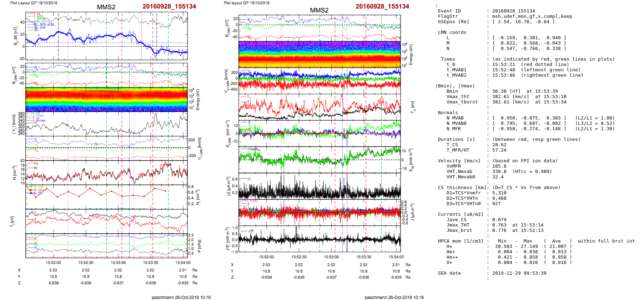
Task: Click the ion energy spectrogram in the left plot
Action: (x=106, y=100)
